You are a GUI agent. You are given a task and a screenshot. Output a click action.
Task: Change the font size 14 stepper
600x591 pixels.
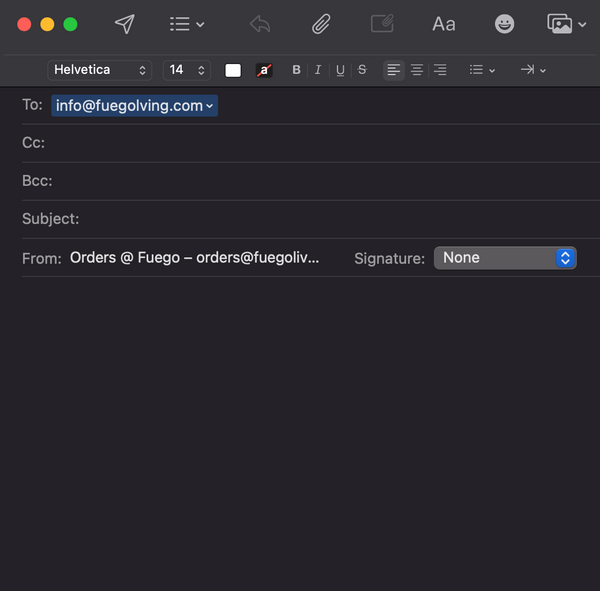pos(187,70)
